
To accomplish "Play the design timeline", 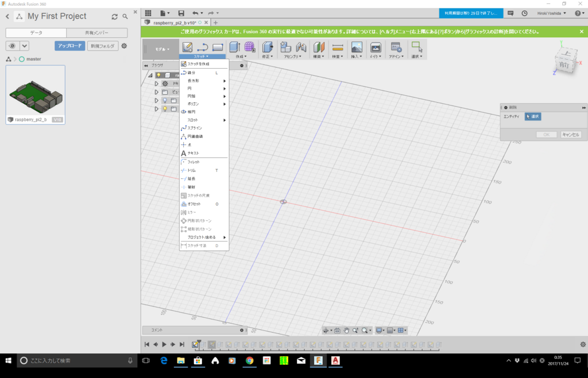I will pyautogui.click(x=164, y=344).
